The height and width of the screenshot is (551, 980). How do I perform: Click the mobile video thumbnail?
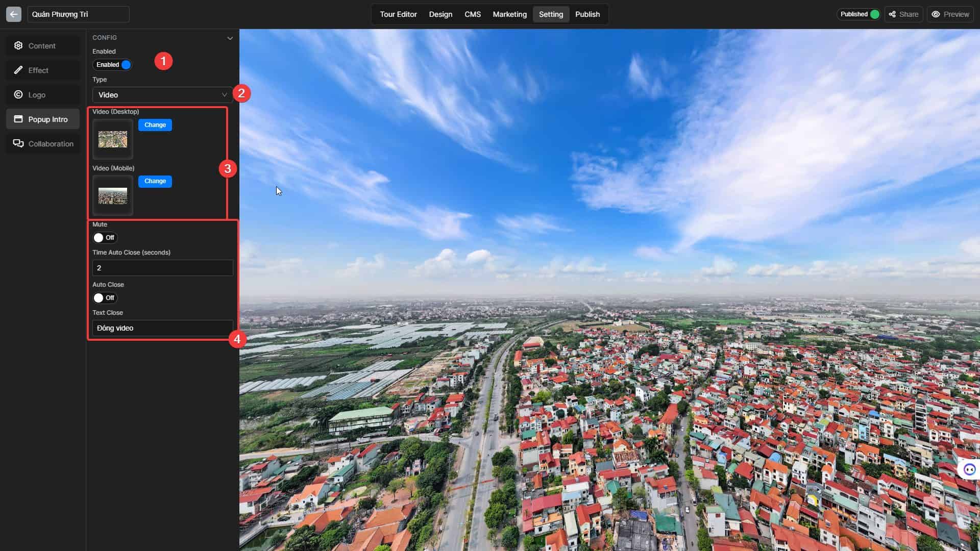(x=113, y=195)
